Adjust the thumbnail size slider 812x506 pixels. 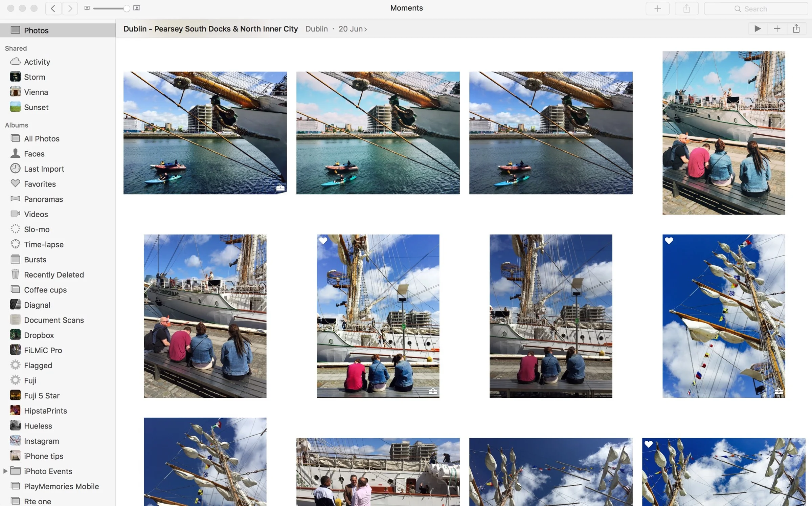click(126, 8)
